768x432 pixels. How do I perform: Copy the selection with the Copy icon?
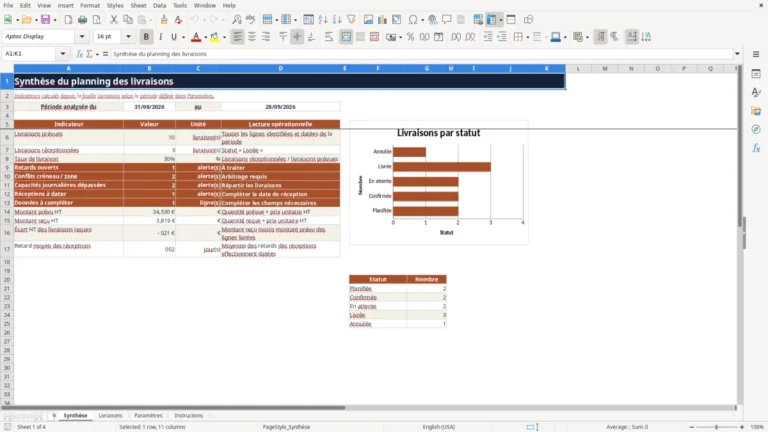coord(128,20)
